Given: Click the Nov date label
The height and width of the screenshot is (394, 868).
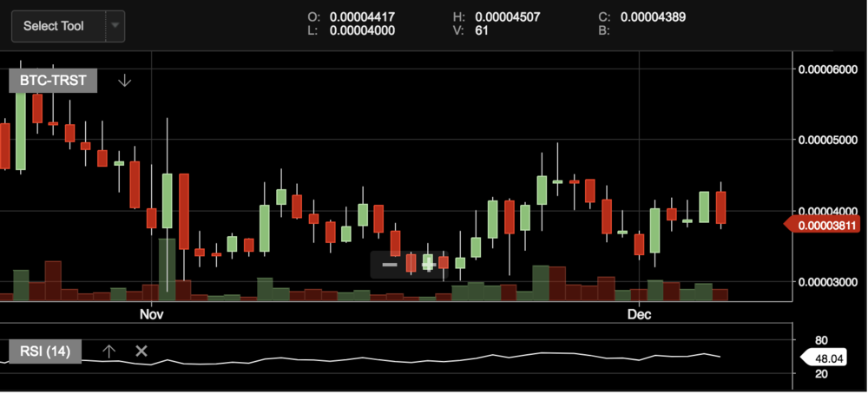Looking at the screenshot, I should point(151,314).
